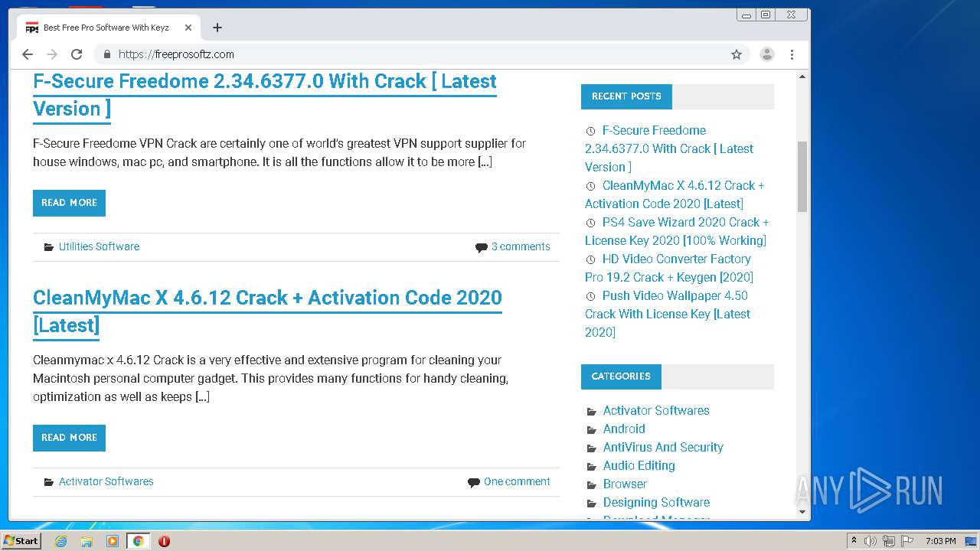
Task: Click the vertical scrollbar thumb
Action: pos(802,176)
